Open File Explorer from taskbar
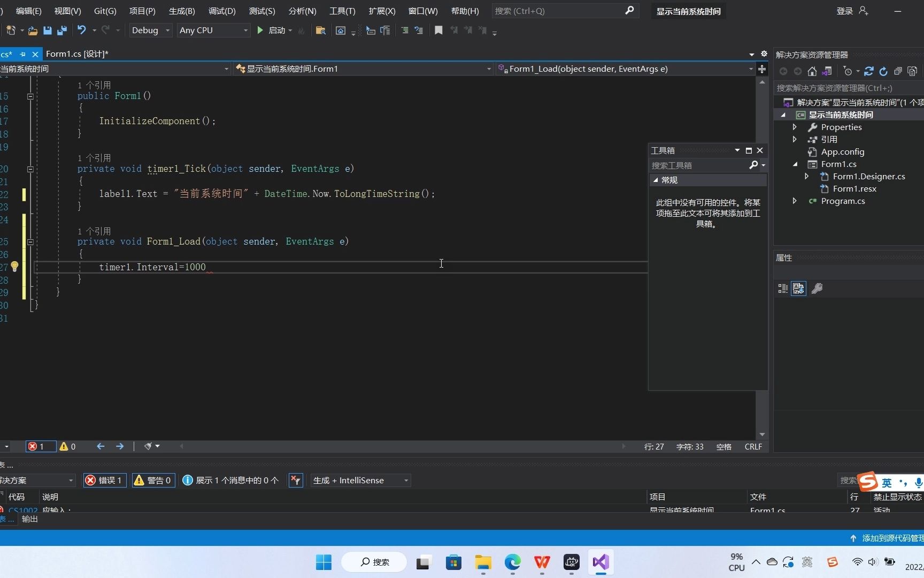924x578 pixels. point(483,562)
